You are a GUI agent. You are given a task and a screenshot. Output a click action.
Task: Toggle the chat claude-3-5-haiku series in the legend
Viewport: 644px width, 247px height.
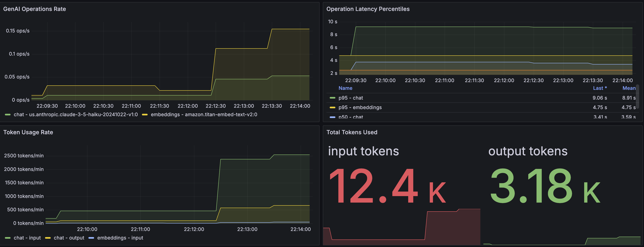[x=75, y=115]
